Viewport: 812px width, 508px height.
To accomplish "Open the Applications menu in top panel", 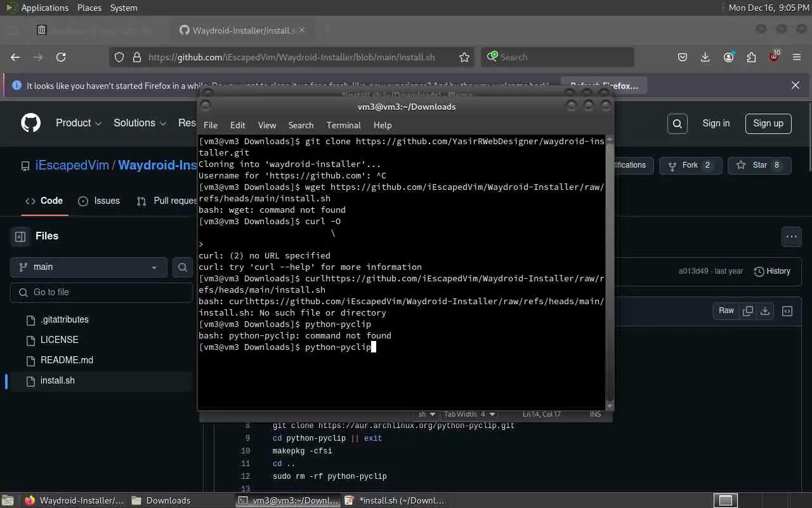I will [37, 8].
